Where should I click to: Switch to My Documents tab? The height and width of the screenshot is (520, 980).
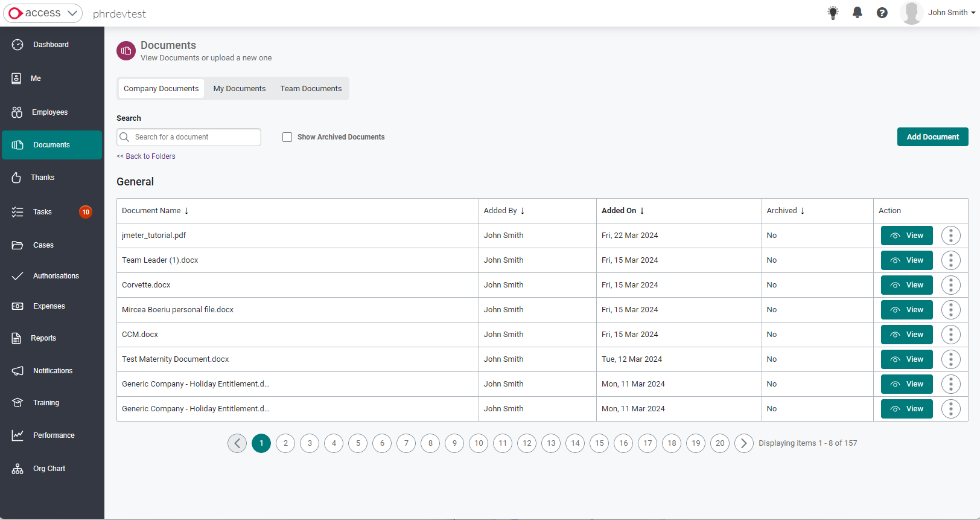click(240, 89)
